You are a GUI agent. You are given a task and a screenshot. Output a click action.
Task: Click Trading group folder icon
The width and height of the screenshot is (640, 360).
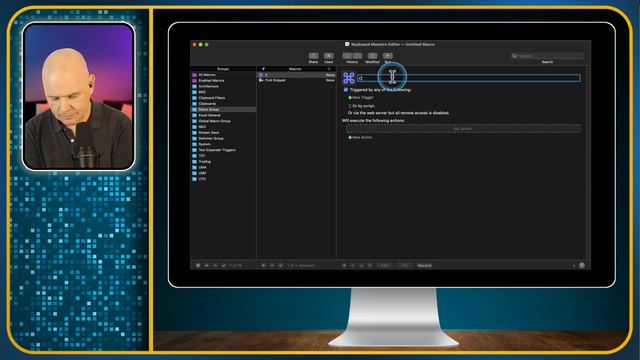(x=194, y=162)
